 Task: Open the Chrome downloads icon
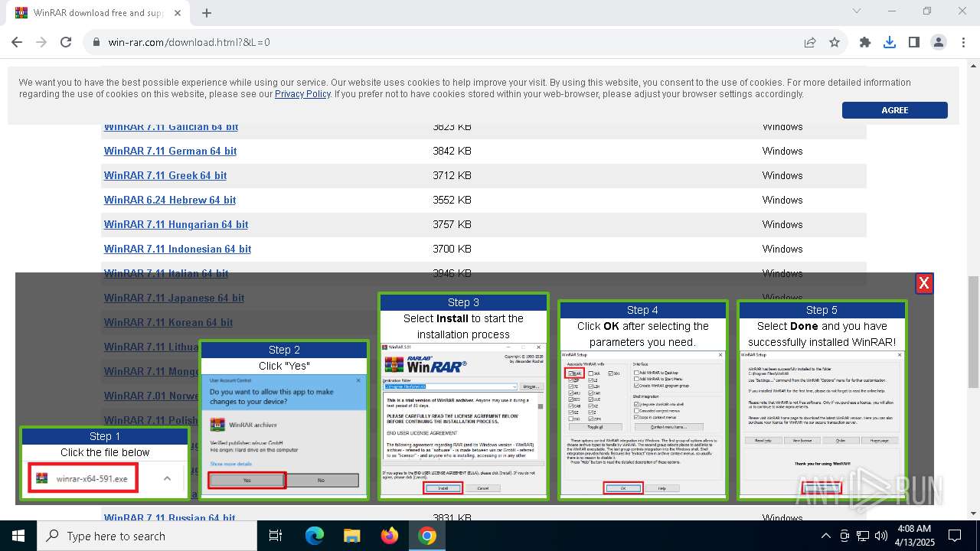click(x=890, y=42)
